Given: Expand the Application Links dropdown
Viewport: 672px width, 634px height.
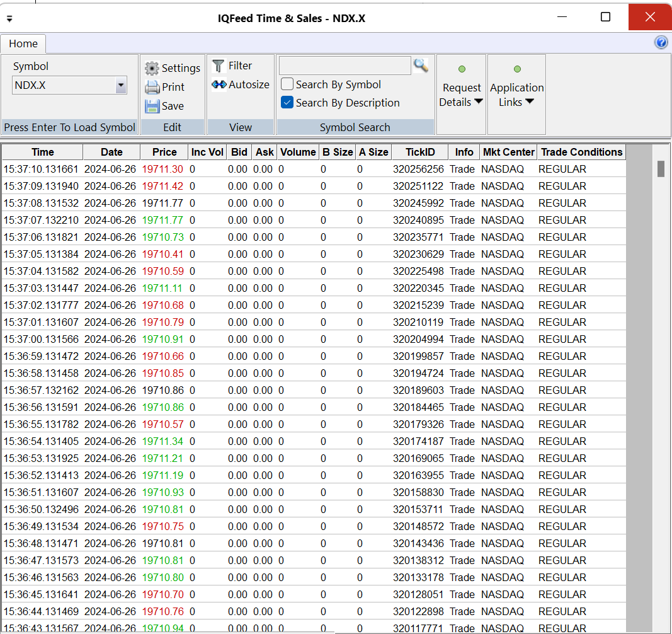Looking at the screenshot, I should (x=516, y=95).
